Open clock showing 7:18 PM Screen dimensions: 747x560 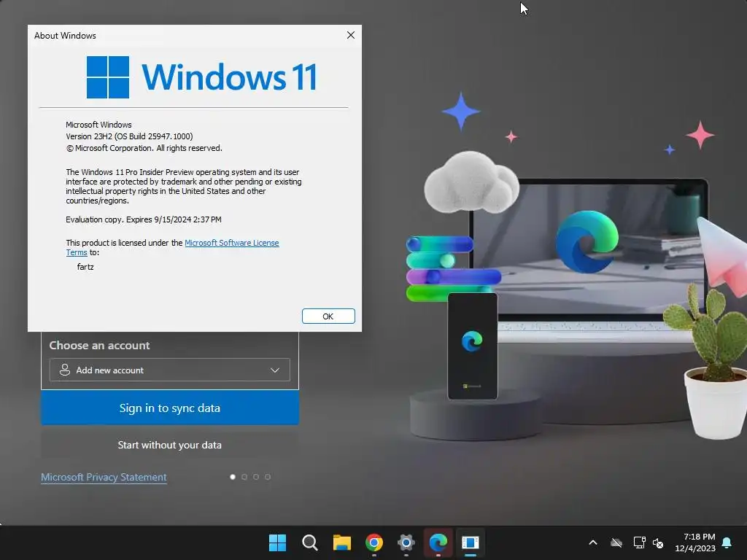[695, 542]
